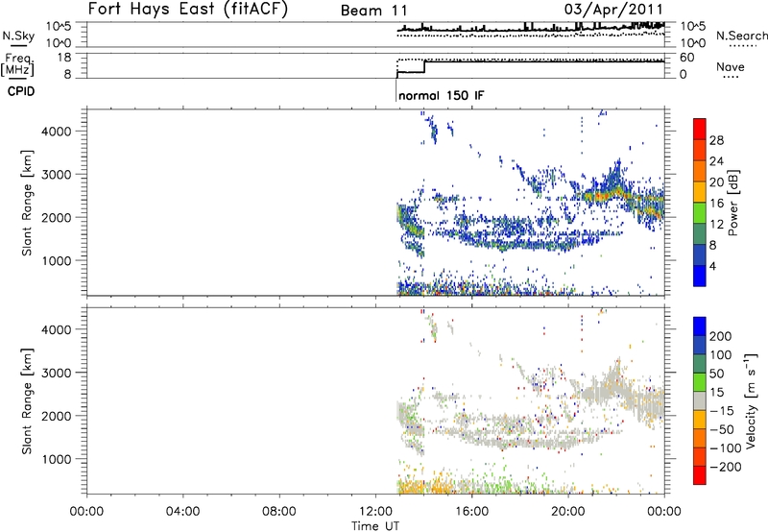The image size is (768, 532).
Task: Click the '18' frequency axis tick
Action: pyautogui.click(x=64, y=58)
